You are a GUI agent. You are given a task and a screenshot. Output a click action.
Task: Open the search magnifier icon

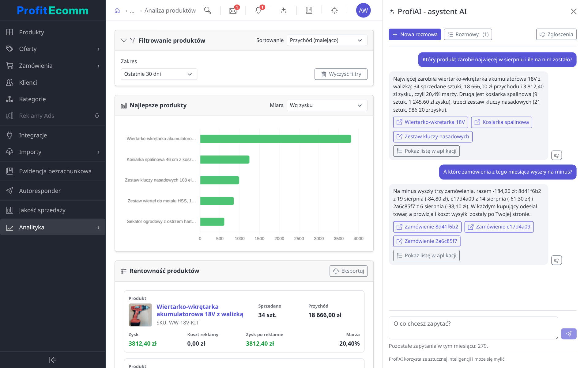(x=208, y=10)
